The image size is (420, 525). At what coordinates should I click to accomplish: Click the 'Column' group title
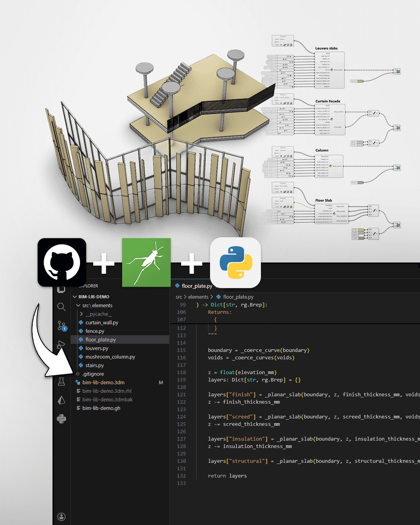pyautogui.click(x=322, y=150)
